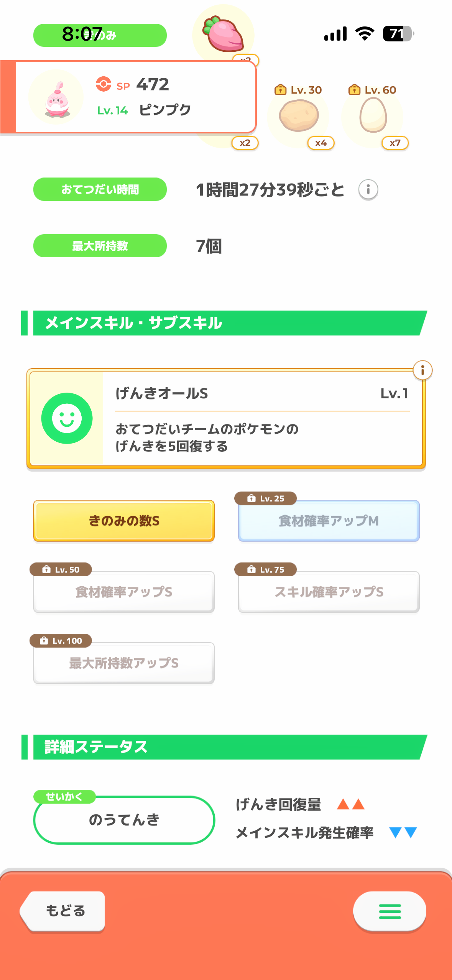Select locked 食材確率アップS sub skill

click(x=124, y=592)
